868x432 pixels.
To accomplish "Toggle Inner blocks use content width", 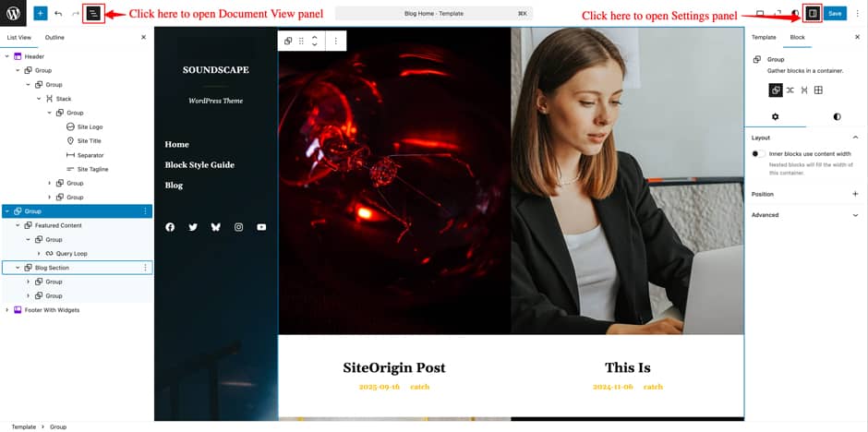I will point(758,154).
